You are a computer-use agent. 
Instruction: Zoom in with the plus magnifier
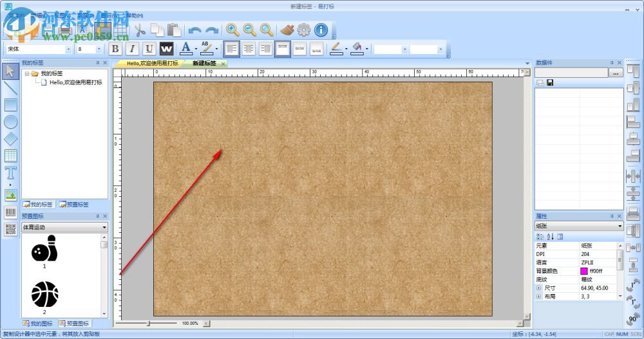(x=232, y=30)
